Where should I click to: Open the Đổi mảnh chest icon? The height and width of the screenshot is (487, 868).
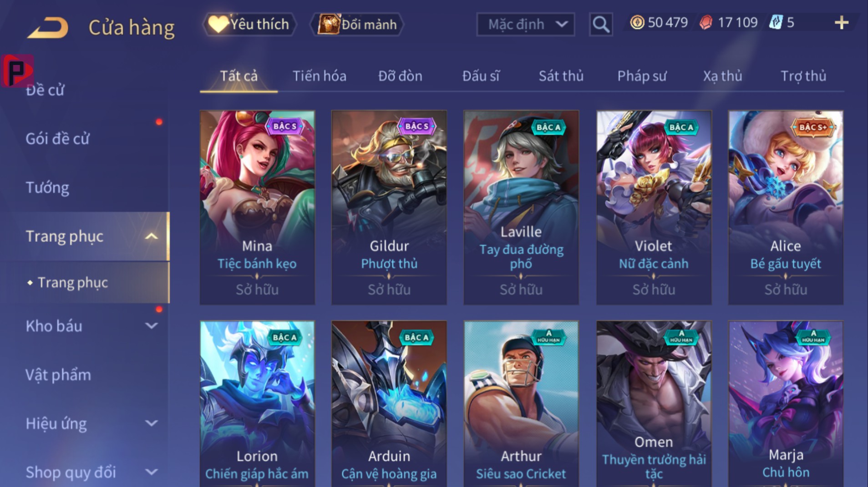coord(329,24)
